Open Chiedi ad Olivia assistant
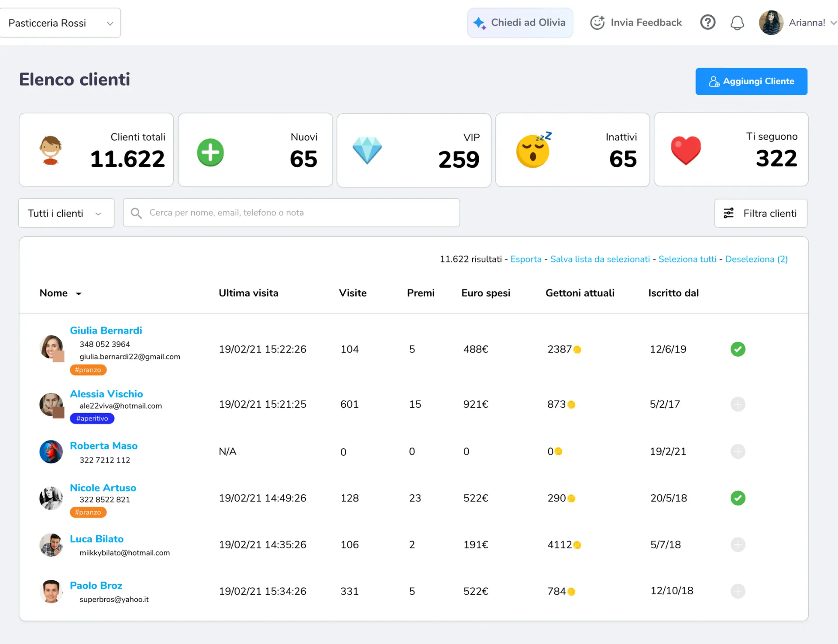The width and height of the screenshot is (838, 644). point(520,23)
